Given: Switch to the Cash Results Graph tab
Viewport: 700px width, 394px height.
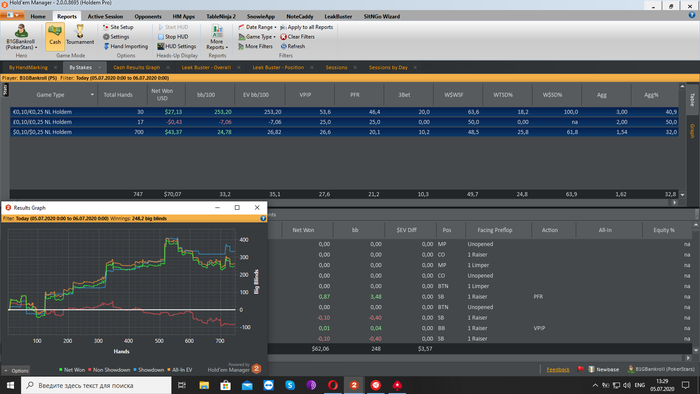Looking at the screenshot, I should pyautogui.click(x=137, y=67).
